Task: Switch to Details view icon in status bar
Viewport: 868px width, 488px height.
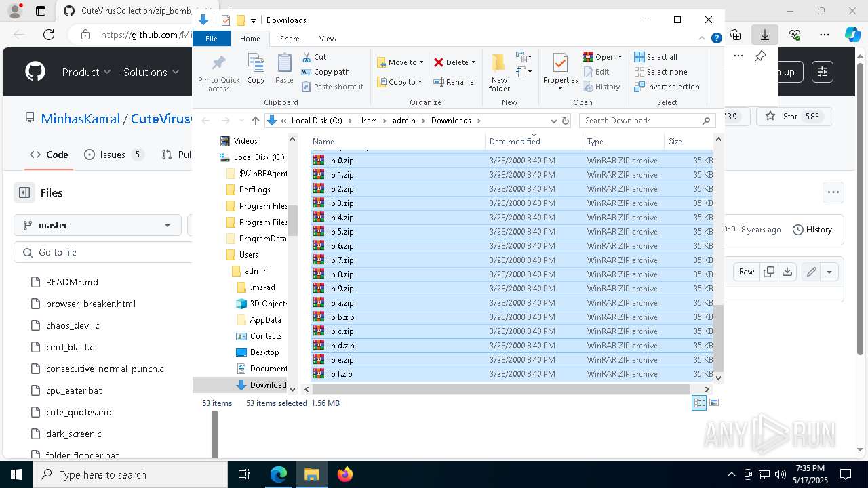Action: (699, 403)
